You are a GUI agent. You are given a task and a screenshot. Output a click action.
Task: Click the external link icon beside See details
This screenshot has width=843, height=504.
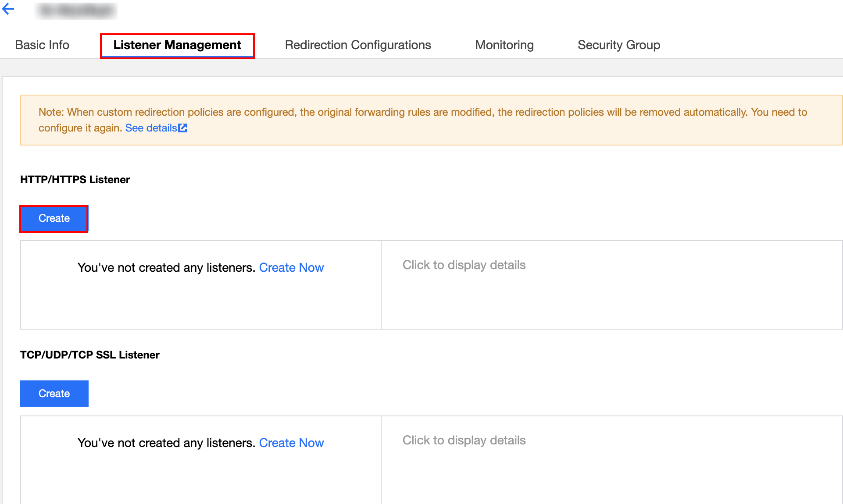[x=182, y=128]
